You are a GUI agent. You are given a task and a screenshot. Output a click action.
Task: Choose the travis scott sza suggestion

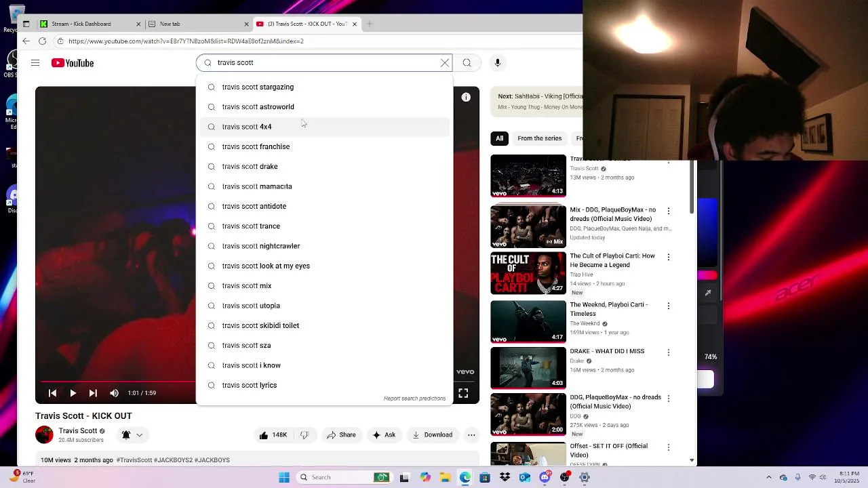tap(325, 345)
